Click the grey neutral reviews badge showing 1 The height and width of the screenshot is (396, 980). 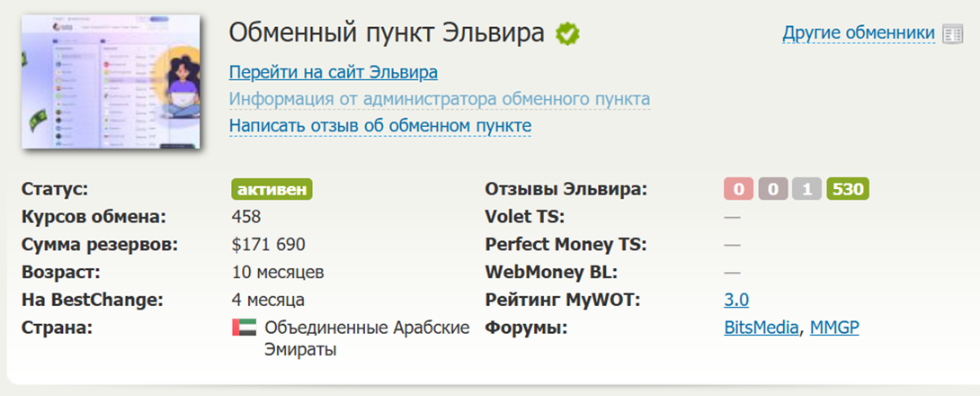coord(806,190)
